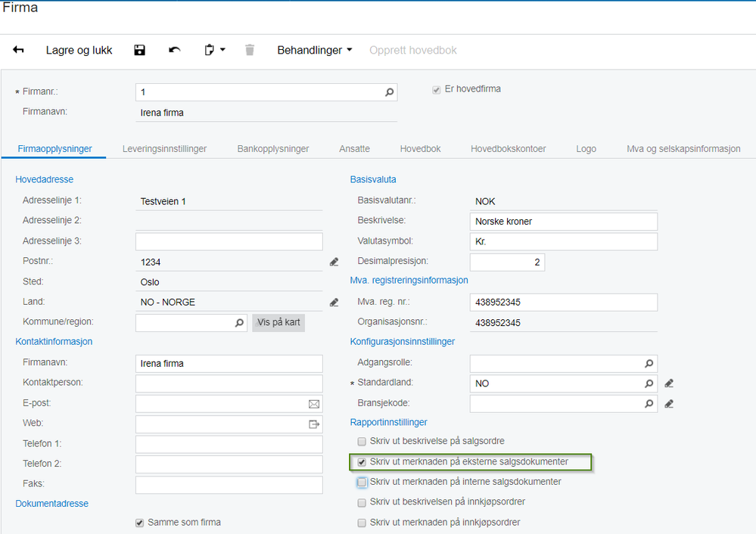Image resolution: width=756 pixels, height=534 pixels.
Task: Open the Behandlinger dropdown menu
Action: 314,50
